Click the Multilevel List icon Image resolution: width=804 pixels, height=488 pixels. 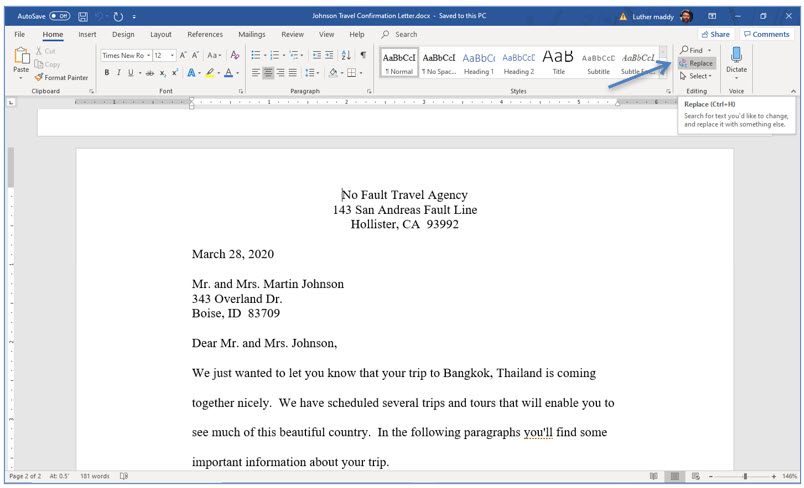(294, 55)
